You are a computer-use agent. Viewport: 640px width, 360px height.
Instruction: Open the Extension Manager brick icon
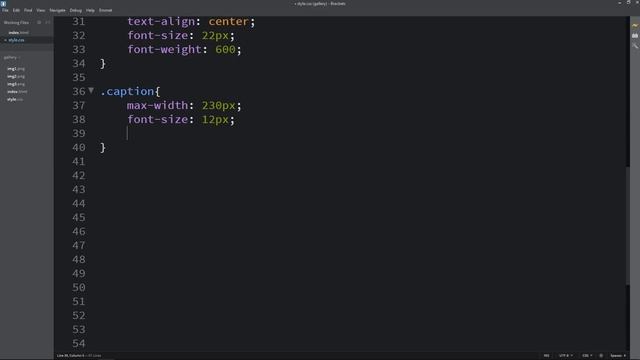(635, 36)
